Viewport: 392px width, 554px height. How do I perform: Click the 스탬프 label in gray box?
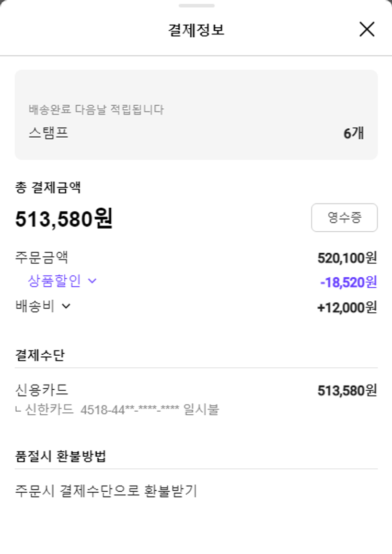point(49,133)
